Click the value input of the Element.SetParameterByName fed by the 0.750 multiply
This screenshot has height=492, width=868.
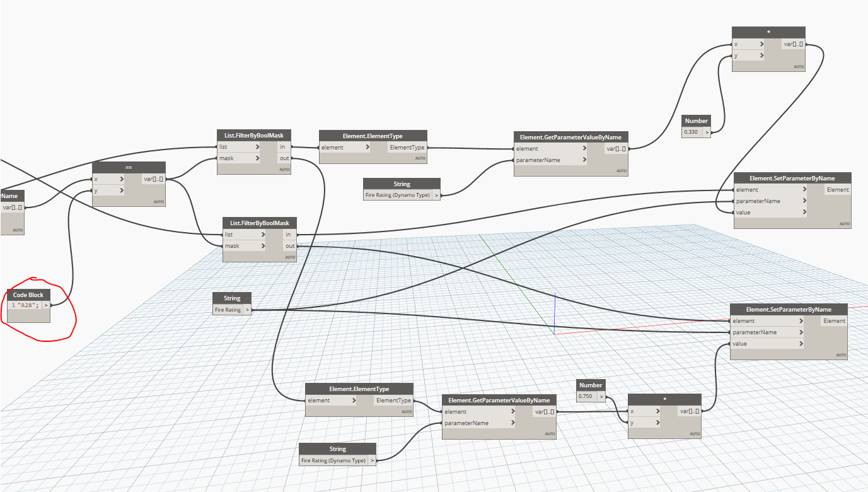click(x=768, y=344)
